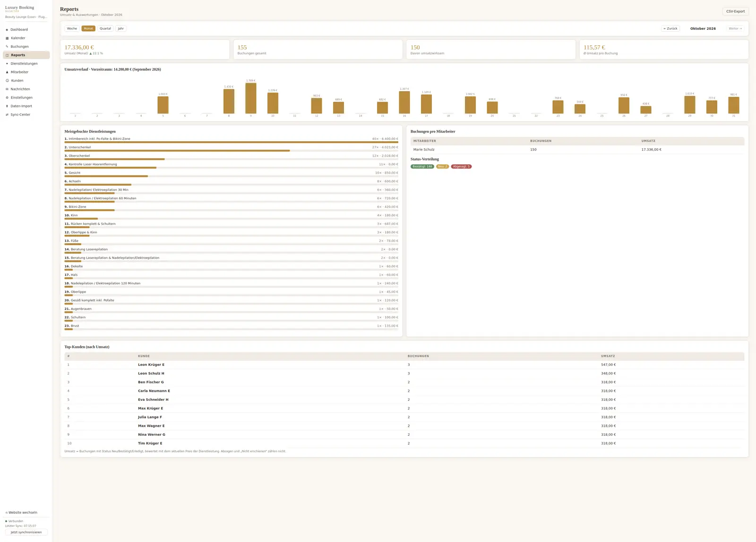Open Kalender via its calendar icon
756x542 pixels.
[7, 38]
